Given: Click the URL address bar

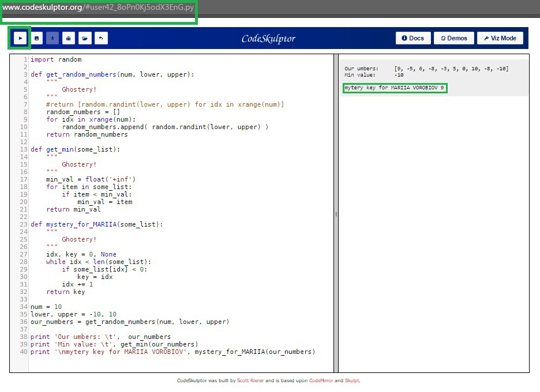Looking at the screenshot, I should (99, 7).
